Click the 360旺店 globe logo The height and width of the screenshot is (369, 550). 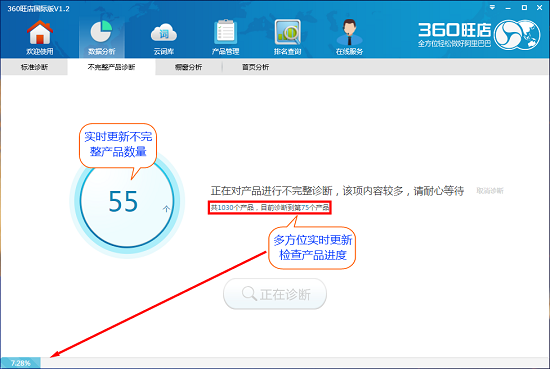[517, 34]
